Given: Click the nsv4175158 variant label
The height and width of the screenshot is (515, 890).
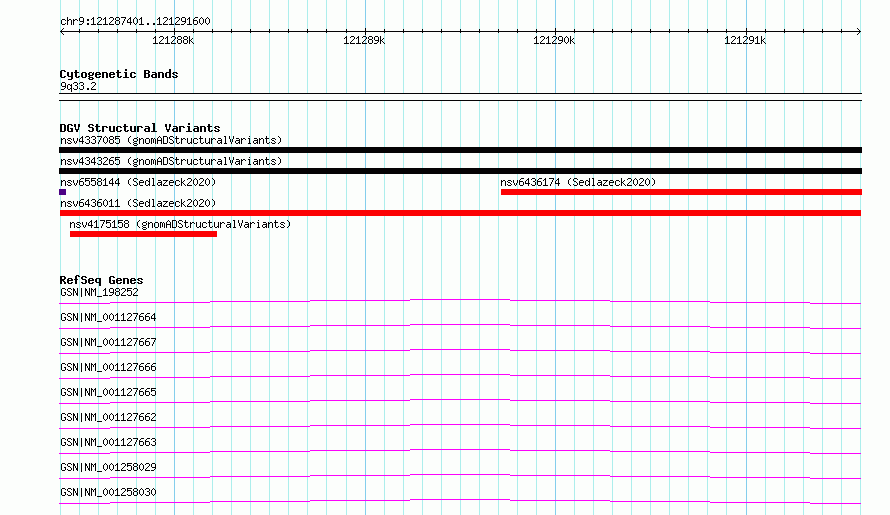Looking at the screenshot, I should tap(180, 224).
